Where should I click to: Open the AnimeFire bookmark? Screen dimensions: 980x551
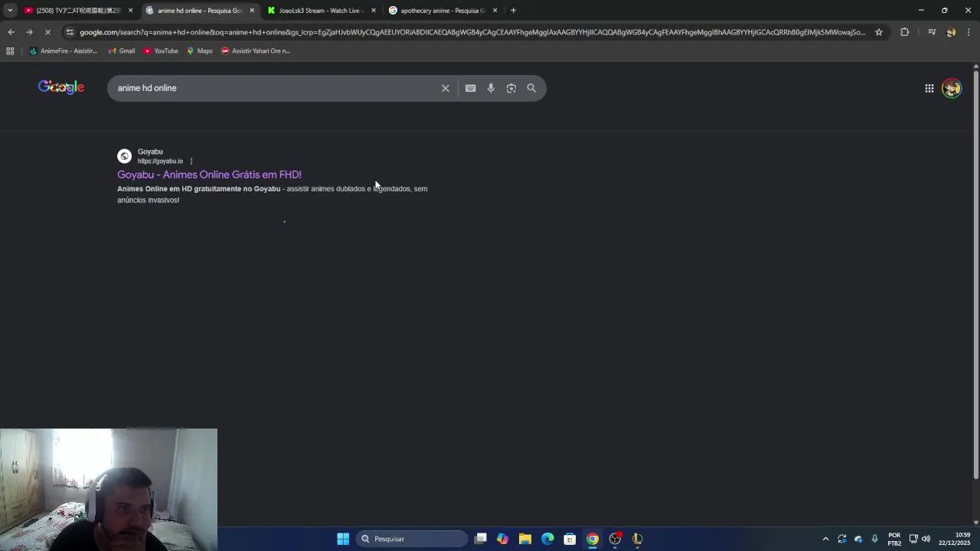tap(63, 51)
